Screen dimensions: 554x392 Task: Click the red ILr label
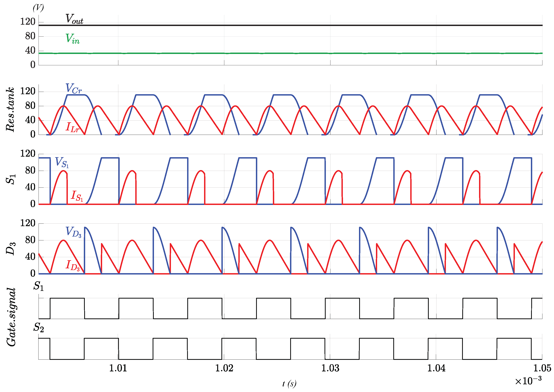point(72,127)
